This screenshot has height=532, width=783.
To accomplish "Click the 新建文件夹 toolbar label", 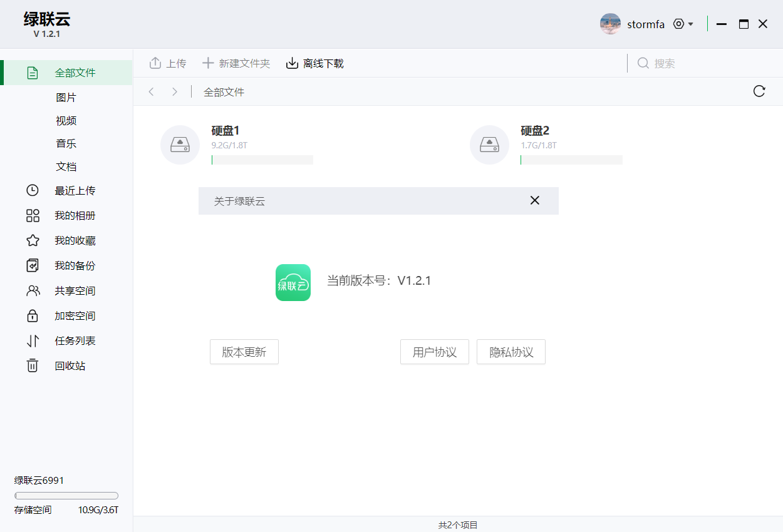I will tap(244, 63).
